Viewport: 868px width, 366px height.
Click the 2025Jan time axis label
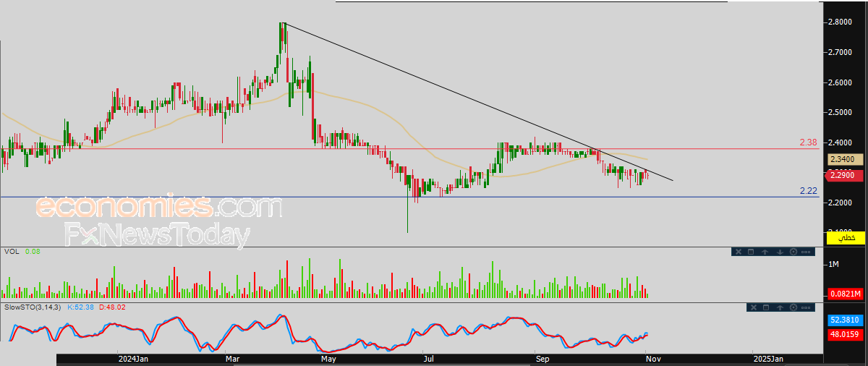click(x=767, y=359)
